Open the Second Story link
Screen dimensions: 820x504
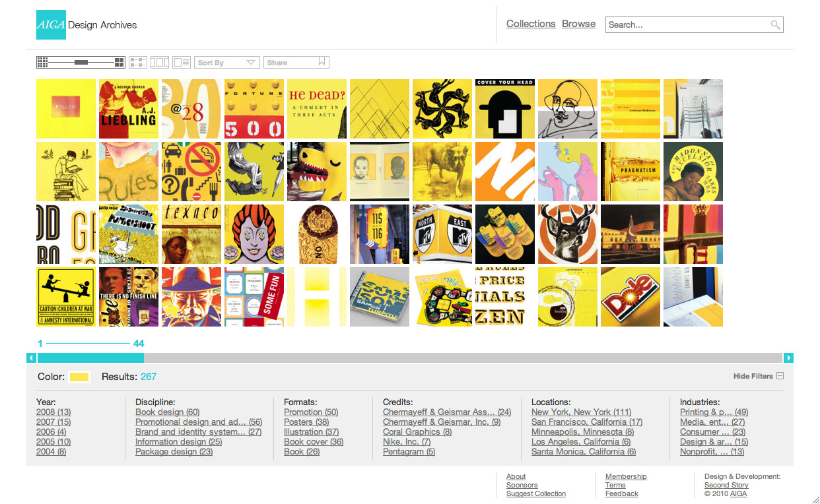coord(726,485)
